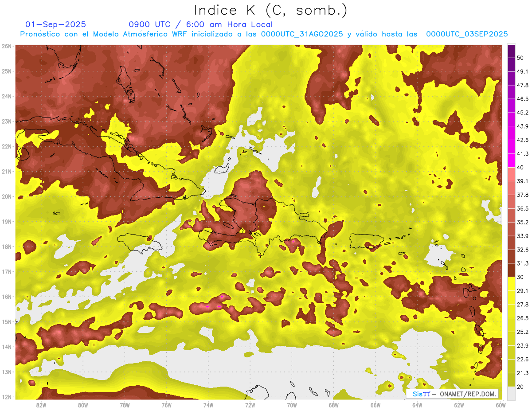Click the longitude label "60W"
The width and height of the screenshot is (532, 411).
501,405
